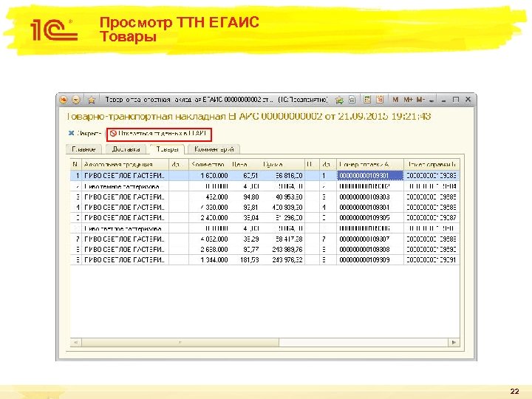Select reference number 00000000109307 cell
The image size is (532, 399).
click(370, 239)
